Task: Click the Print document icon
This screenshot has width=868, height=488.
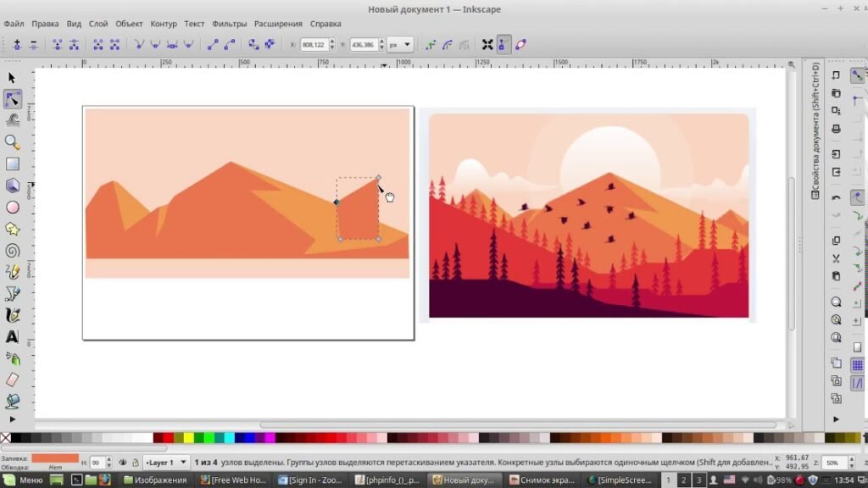Action: click(836, 129)
